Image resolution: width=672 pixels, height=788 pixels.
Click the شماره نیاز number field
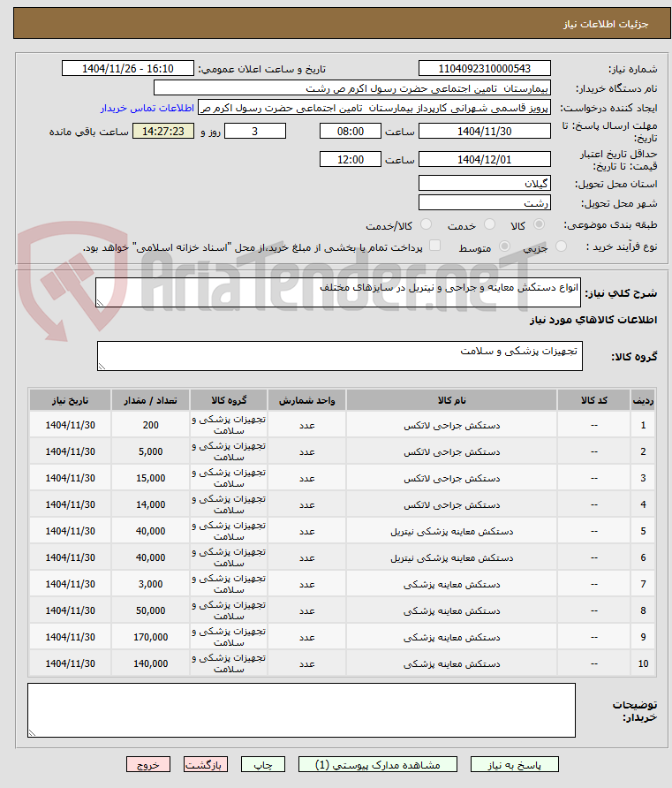484,68
